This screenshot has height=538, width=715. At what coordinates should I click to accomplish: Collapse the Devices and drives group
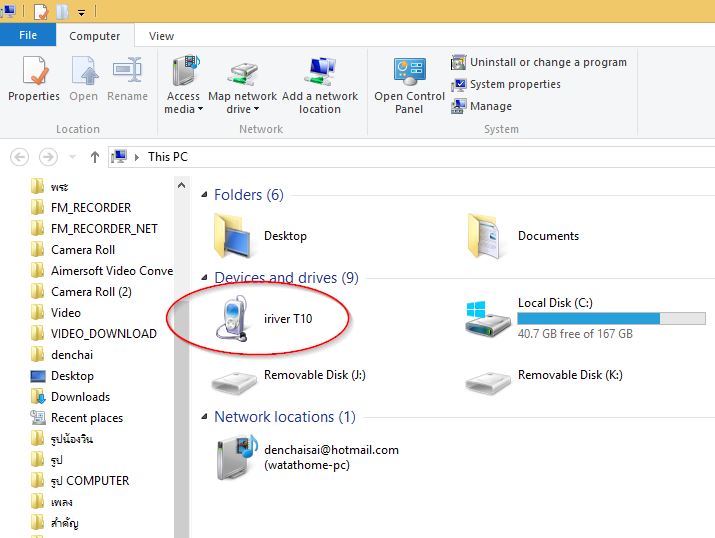click(204, 278)
